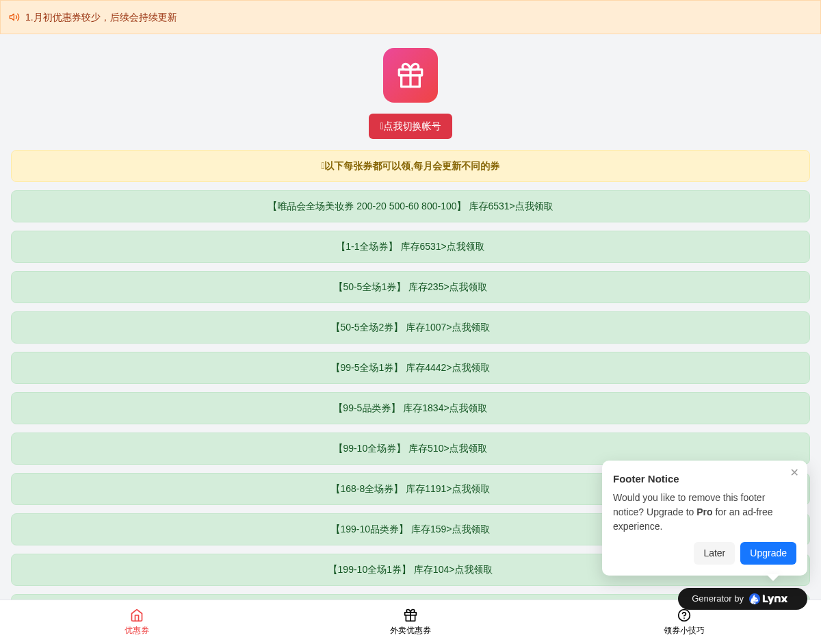This screenshot has width=821, height=644.
Task: Click the Lynx logo in generator badge
Action: (768, 599)
